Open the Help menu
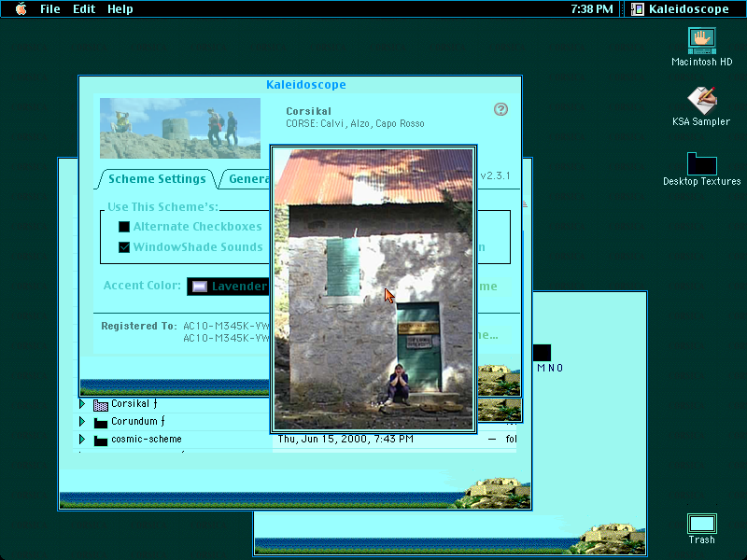Screen dimensions: 747x560 pyautogui.click(x=120, y=9)
